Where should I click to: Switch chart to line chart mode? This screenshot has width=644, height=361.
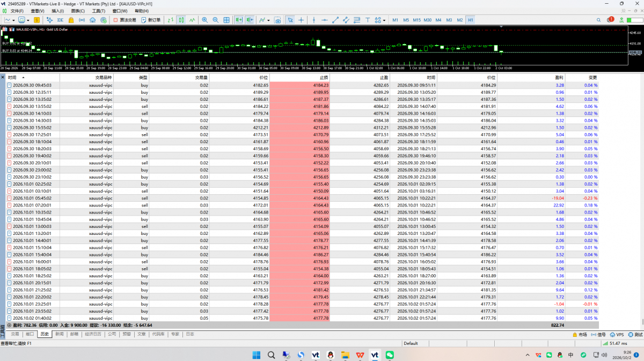(x=192, y=20)
